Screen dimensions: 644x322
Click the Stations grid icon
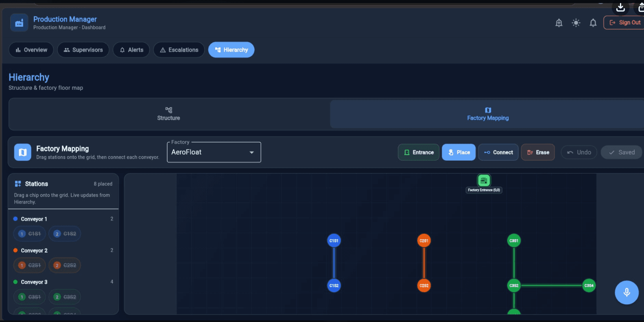[18, 184]
